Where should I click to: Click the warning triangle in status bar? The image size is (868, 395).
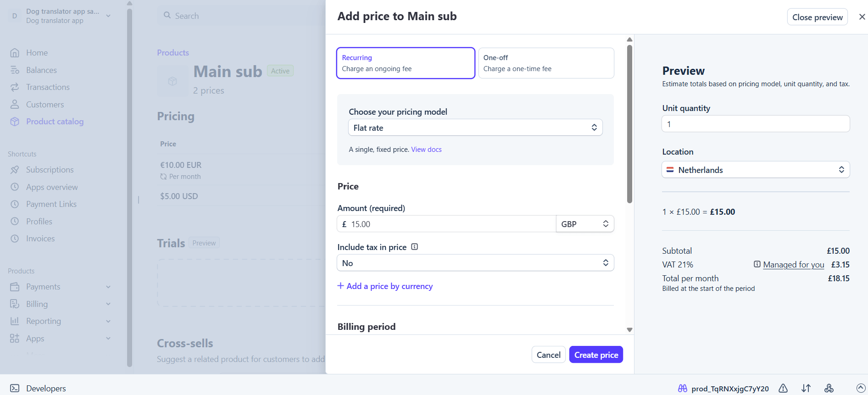click(783, 389)
